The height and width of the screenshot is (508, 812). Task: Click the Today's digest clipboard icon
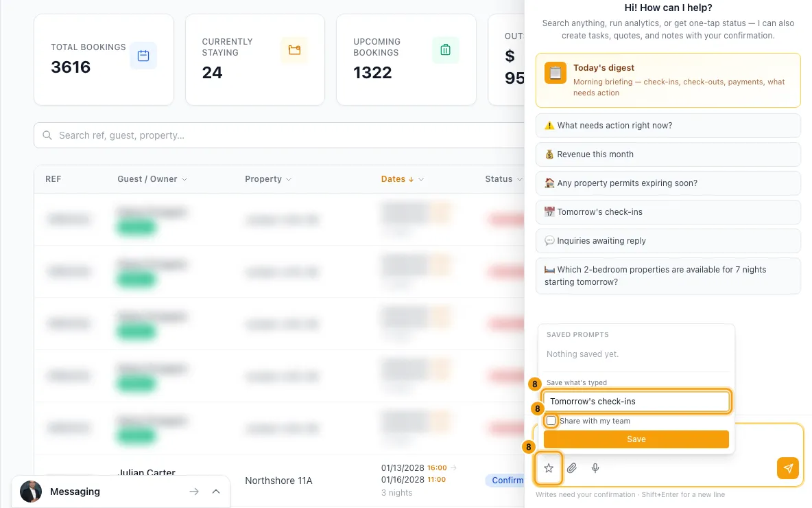[x=555, y=73]
